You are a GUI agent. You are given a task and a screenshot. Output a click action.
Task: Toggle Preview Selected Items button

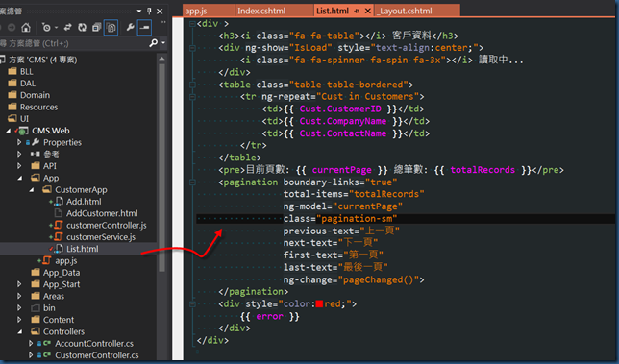[x=144, y=27]
